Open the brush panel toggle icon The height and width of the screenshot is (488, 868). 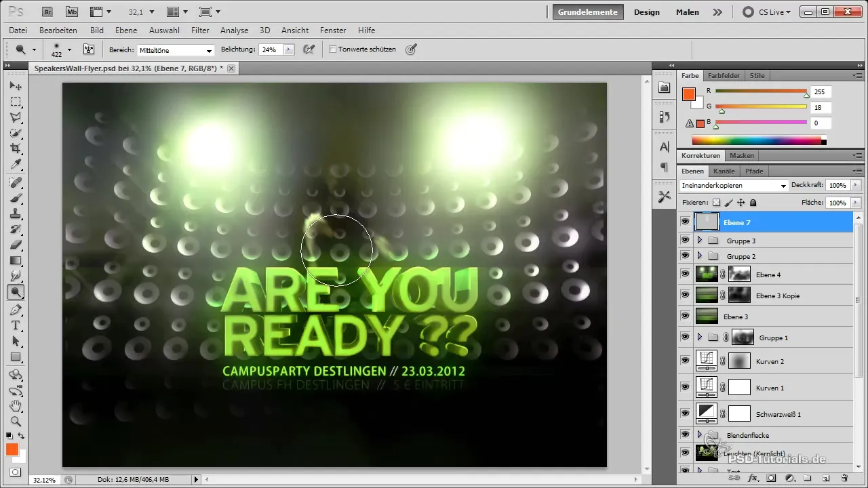(88, 49)
